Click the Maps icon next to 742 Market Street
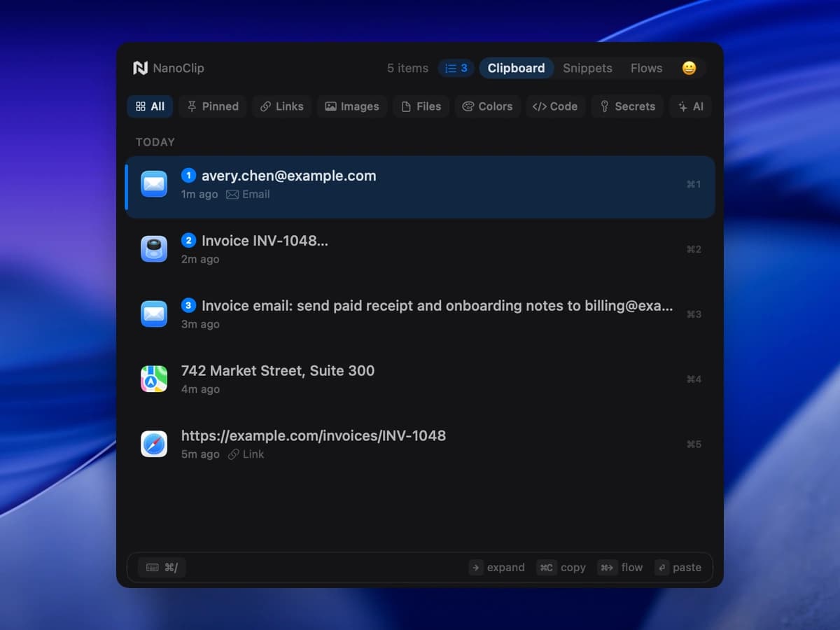 tap(154, 379)
